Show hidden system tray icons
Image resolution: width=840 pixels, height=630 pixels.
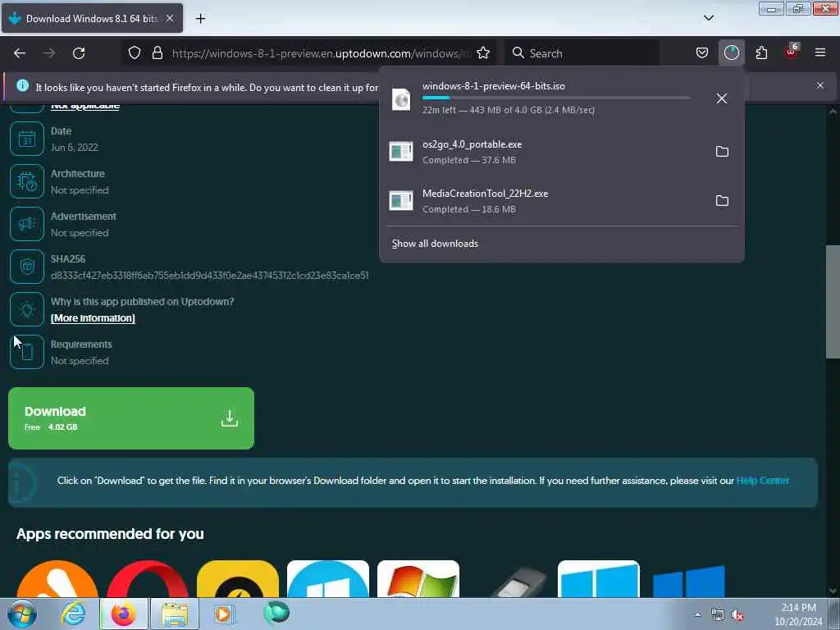coord(697,615)
